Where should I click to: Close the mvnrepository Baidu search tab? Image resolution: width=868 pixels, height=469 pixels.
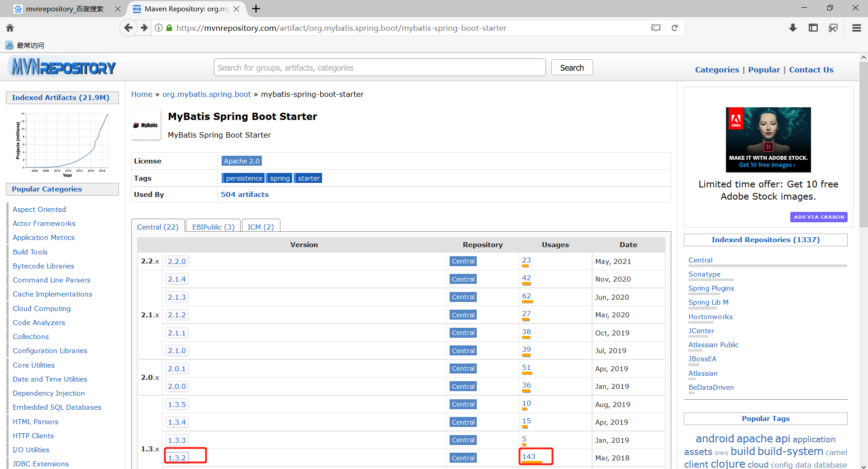pos(118,9)
